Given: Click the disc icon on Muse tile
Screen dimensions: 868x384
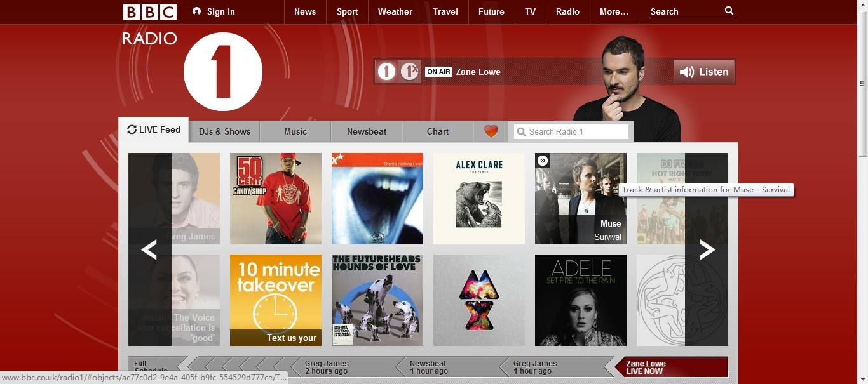Looking at the screenshot, I should (x=543, y=161).
